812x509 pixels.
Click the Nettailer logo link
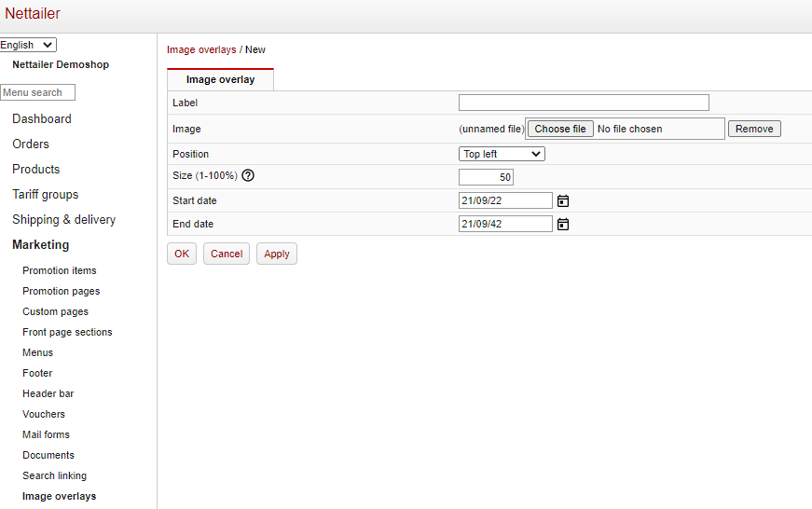coord(33,13)
